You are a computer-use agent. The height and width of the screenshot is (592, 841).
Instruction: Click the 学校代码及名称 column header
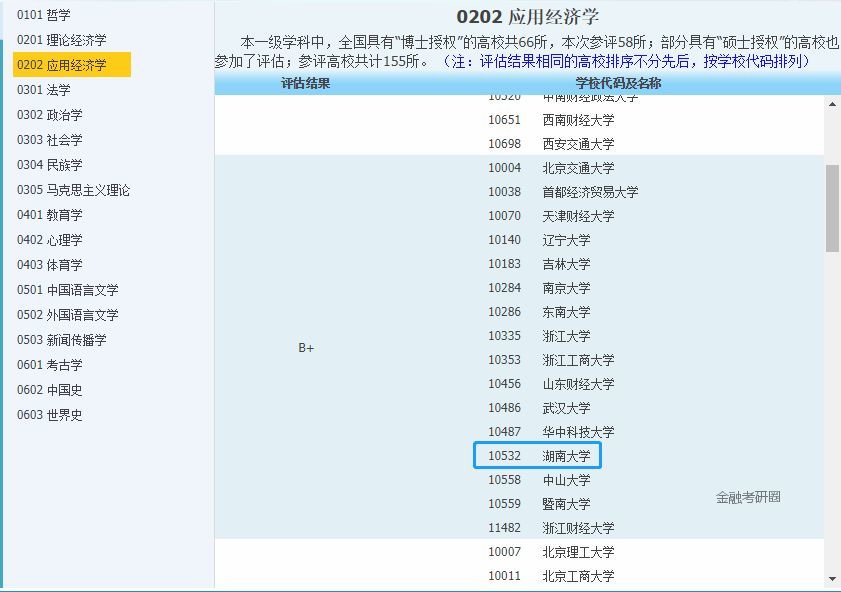pos(618,83)
